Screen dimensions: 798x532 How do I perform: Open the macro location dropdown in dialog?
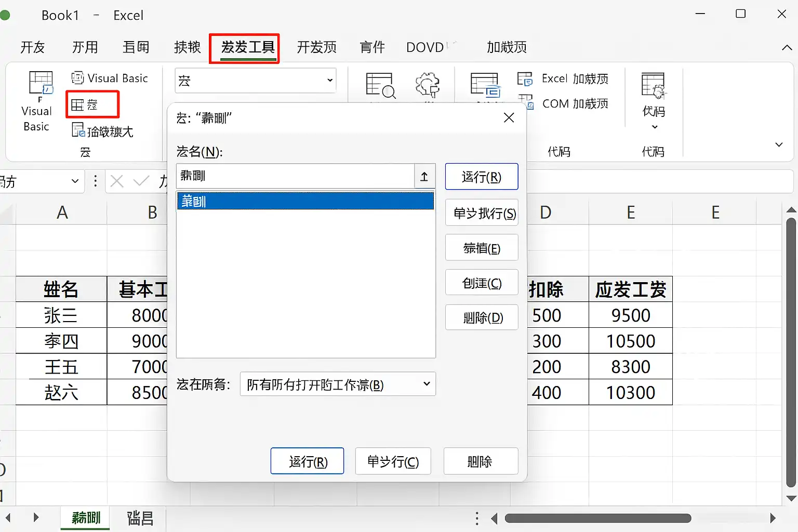click(x=427, y=384)
